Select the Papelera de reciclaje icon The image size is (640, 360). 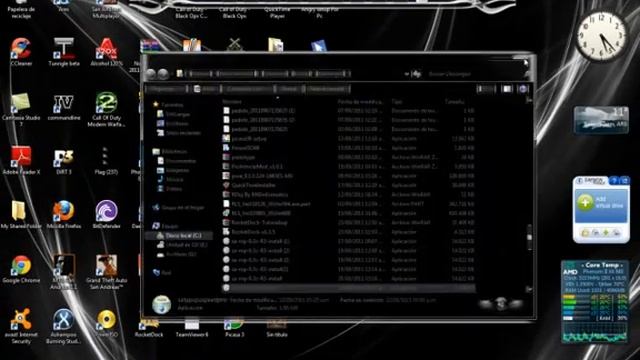click(21, 10)
